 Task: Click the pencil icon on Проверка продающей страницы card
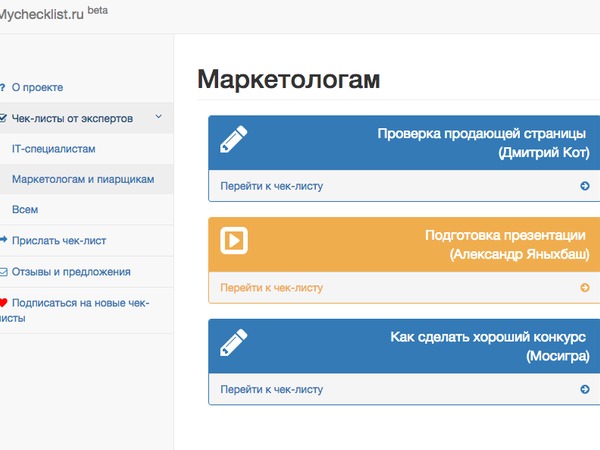[233, 139]
